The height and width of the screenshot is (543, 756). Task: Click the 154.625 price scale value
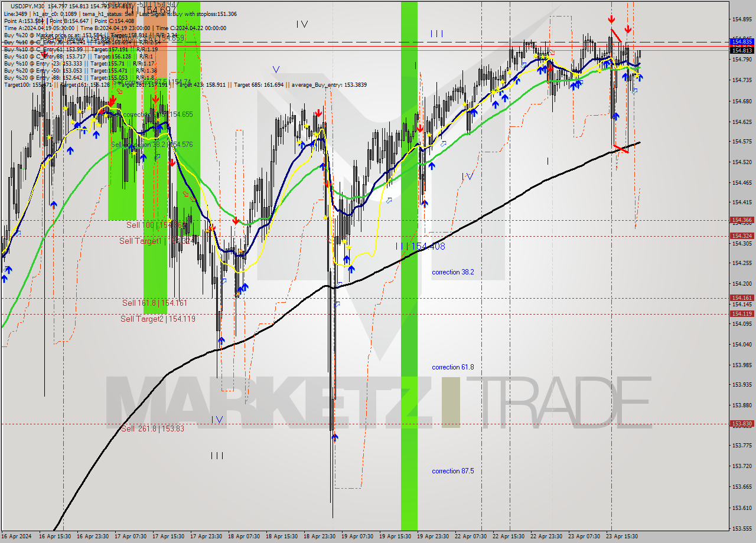[x=742, y=122]
